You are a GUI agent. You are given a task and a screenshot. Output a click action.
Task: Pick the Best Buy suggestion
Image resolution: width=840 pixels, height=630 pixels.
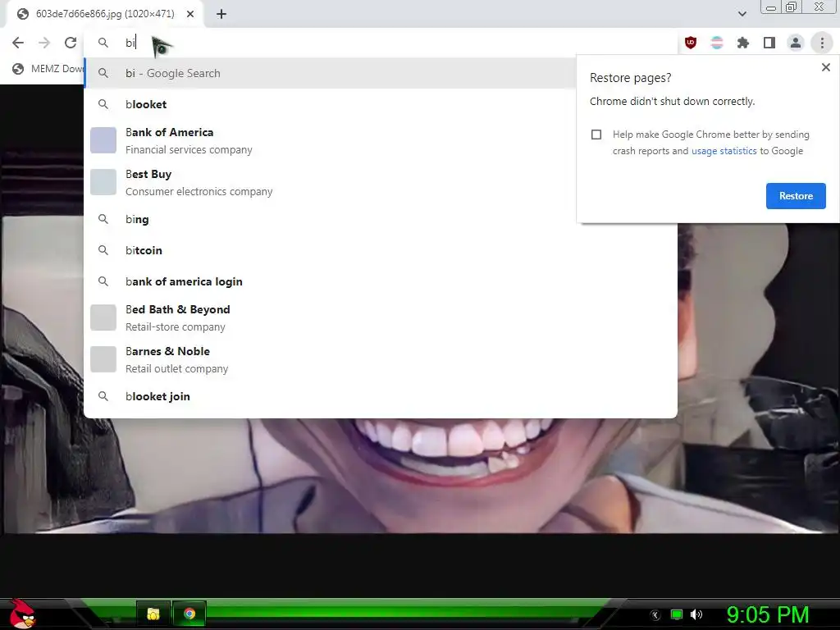click(x=330, y=182)
